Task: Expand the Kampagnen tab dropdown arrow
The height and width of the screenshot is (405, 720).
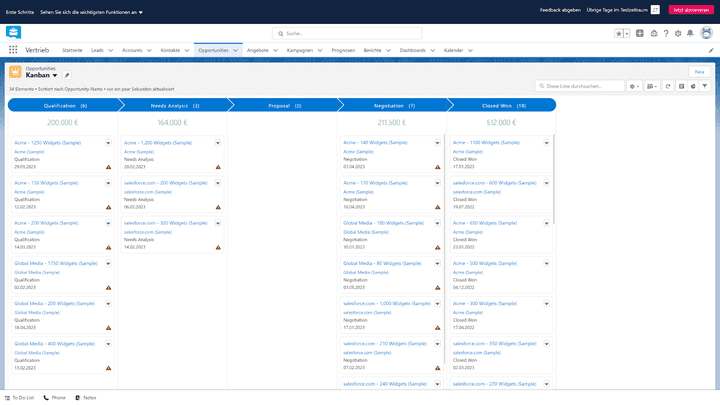Action: [320, 51]
